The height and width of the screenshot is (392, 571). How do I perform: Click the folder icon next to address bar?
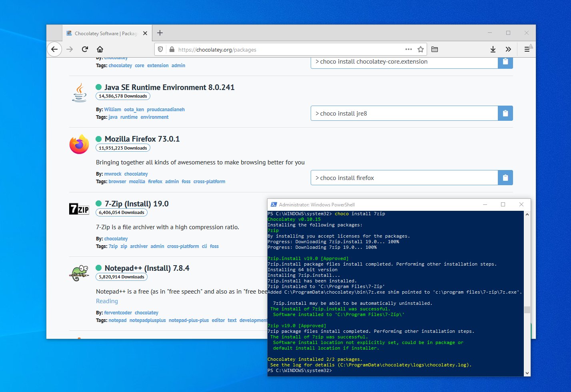pos(435,49)
